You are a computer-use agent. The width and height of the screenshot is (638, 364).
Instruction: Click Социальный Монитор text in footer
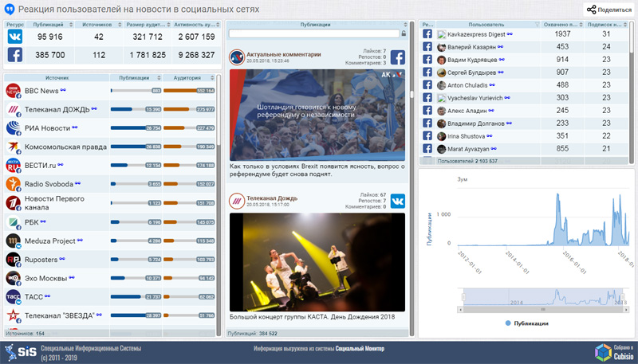tap(360, 349)
